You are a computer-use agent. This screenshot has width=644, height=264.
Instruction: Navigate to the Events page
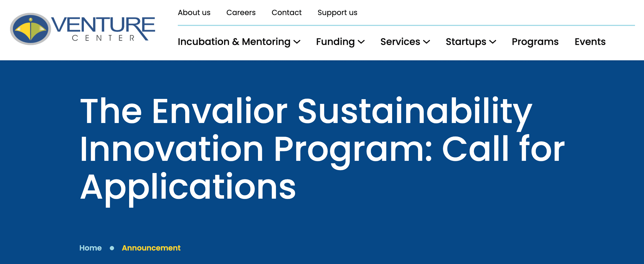[590, 42]
